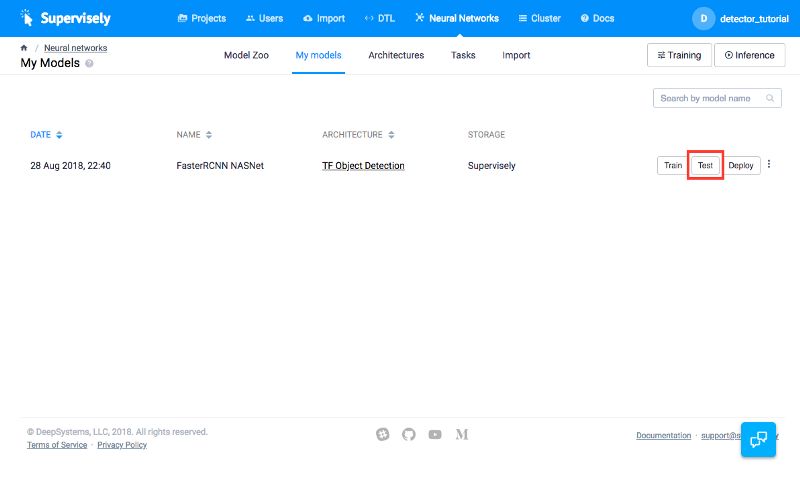The image size is (800, 481).
Task: Click the support email link in footer
Action: [x=721, y=435]
